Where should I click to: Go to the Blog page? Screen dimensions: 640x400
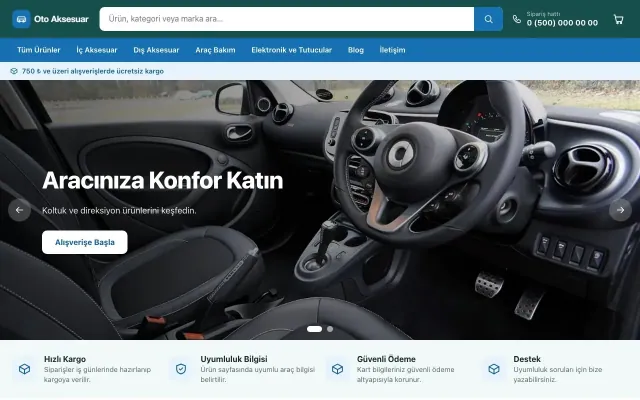356,50
